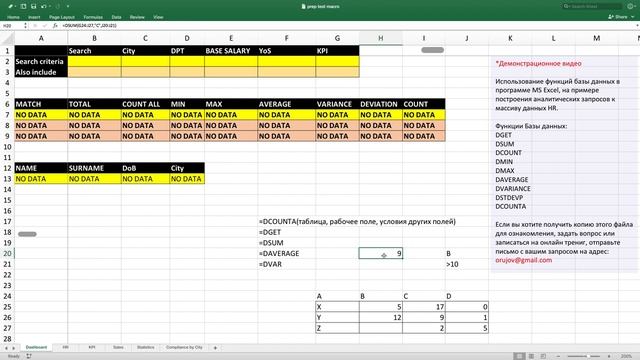Viewport: 640px width, 360px height.
Task: Click the zoom slider handle
Action: tap(588, 356)
